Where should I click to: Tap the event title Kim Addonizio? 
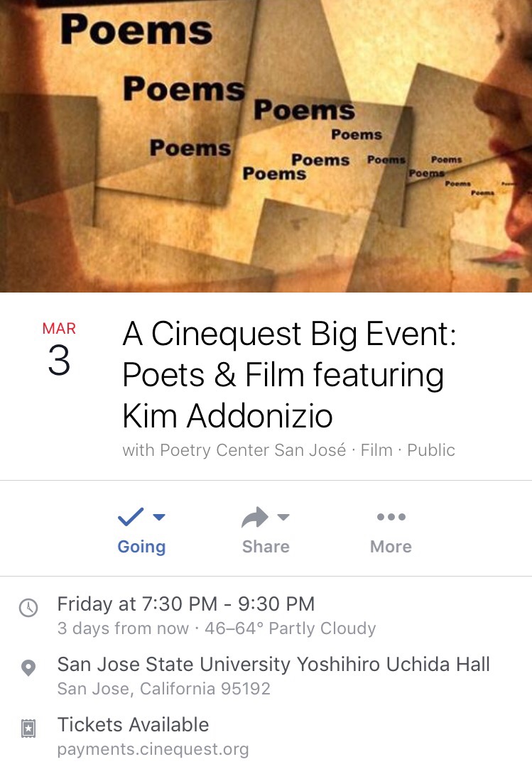tap(227, 416)
